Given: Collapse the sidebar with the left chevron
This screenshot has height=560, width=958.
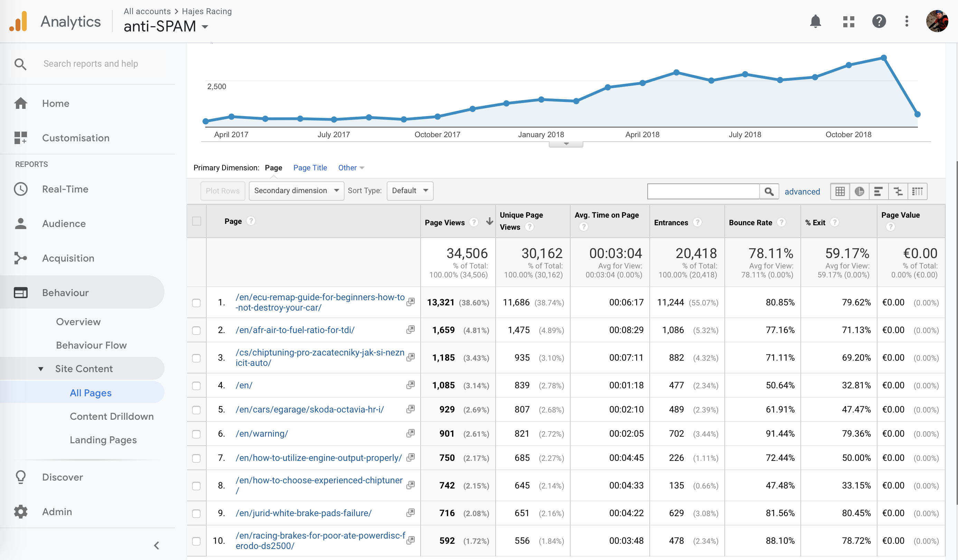Looking at the screenshot, I should click(x=156, y=545).
